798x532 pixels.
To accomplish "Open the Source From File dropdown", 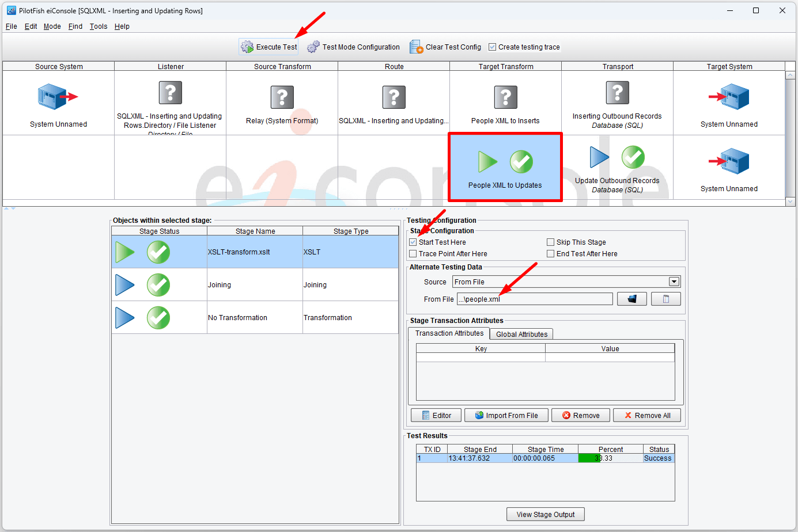I will click(674, 282).
